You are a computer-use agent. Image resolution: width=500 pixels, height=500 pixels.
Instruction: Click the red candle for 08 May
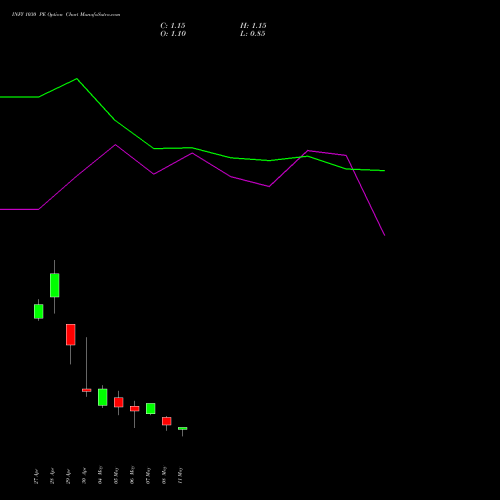(x=167, y=421)
